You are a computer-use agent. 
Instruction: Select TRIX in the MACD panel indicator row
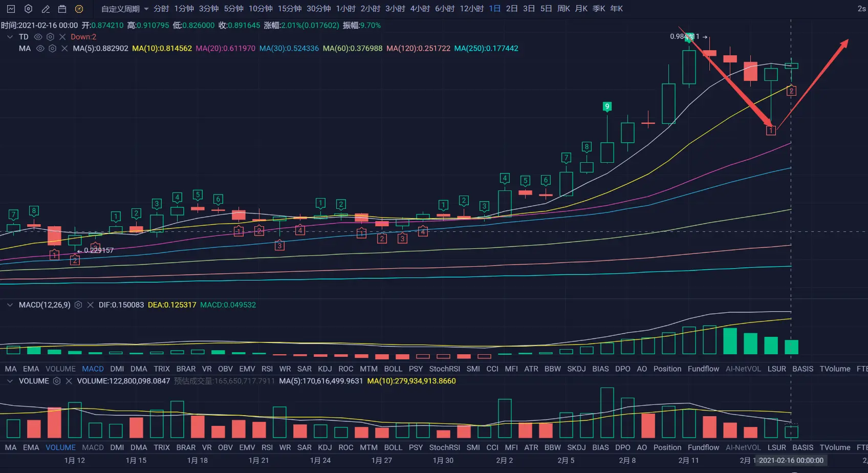[162, 369]
